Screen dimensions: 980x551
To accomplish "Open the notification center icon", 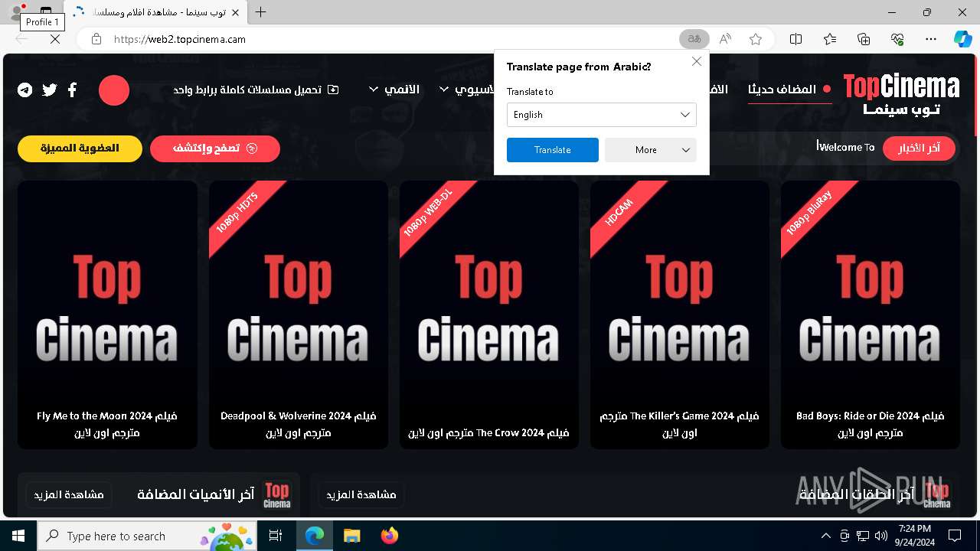I will (x=955, y=536).
